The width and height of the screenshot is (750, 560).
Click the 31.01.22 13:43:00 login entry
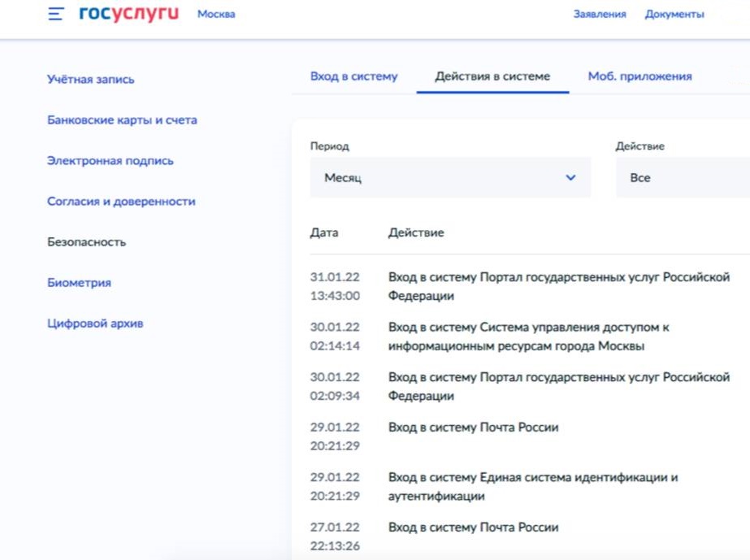520,286
